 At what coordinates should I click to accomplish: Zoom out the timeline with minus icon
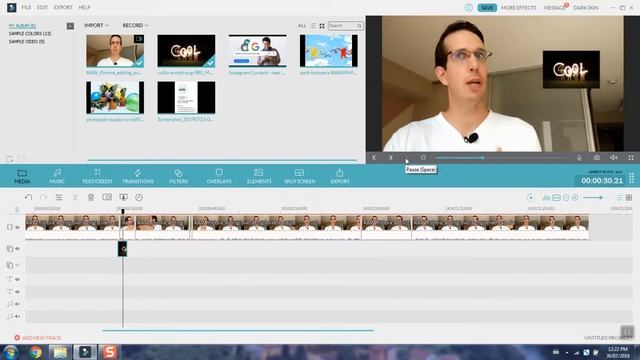(566, 198)
